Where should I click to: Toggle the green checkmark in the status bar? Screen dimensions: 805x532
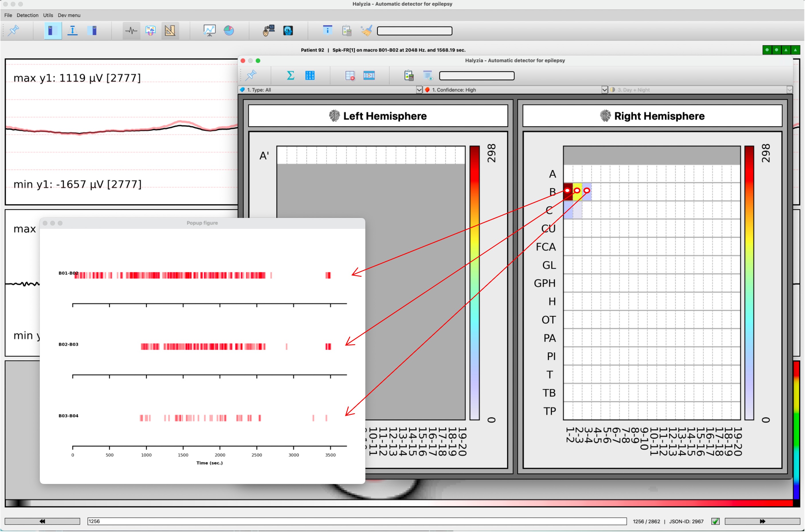pyautogui.click(x=716, y=521)
